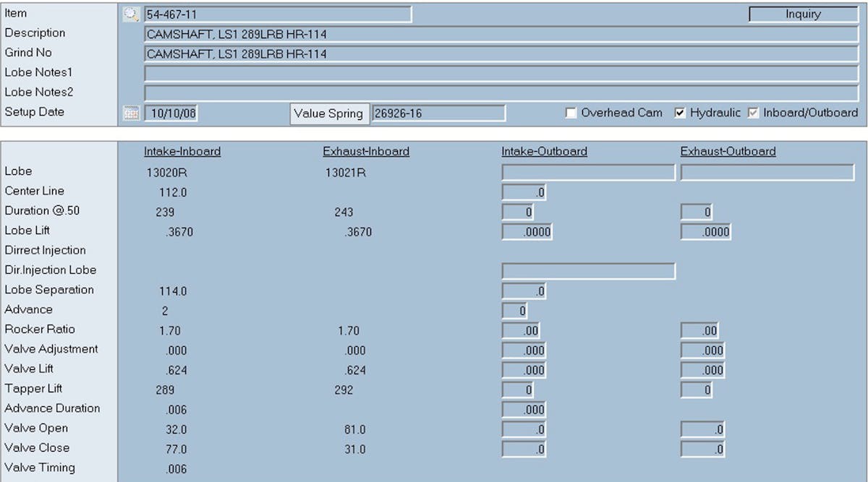The width and height of the screenshot is (868, 482).
Task: Click into the Description field
Action: [501, 34]
